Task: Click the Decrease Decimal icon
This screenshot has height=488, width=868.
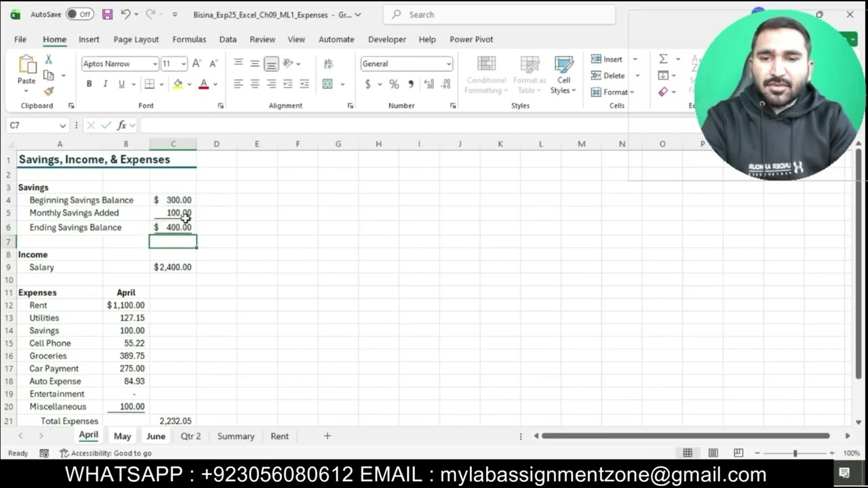Action: pyautogui.click(x=446, y=84)
